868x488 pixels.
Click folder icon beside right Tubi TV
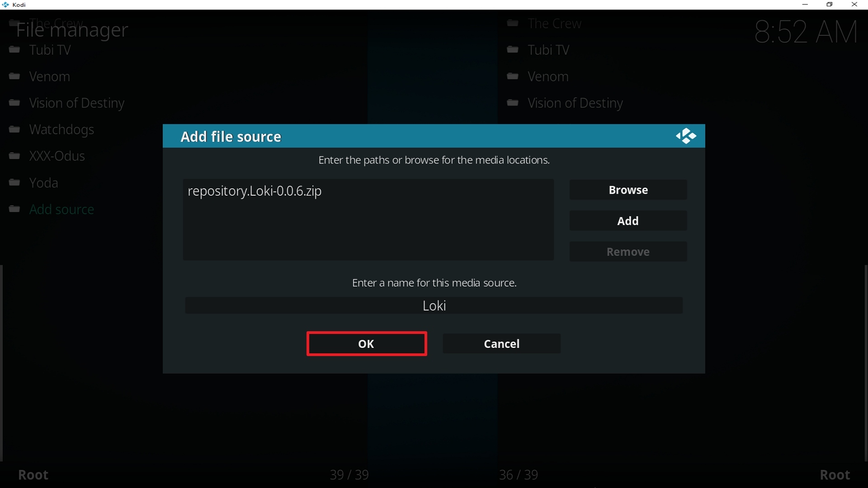click(513, 50)
